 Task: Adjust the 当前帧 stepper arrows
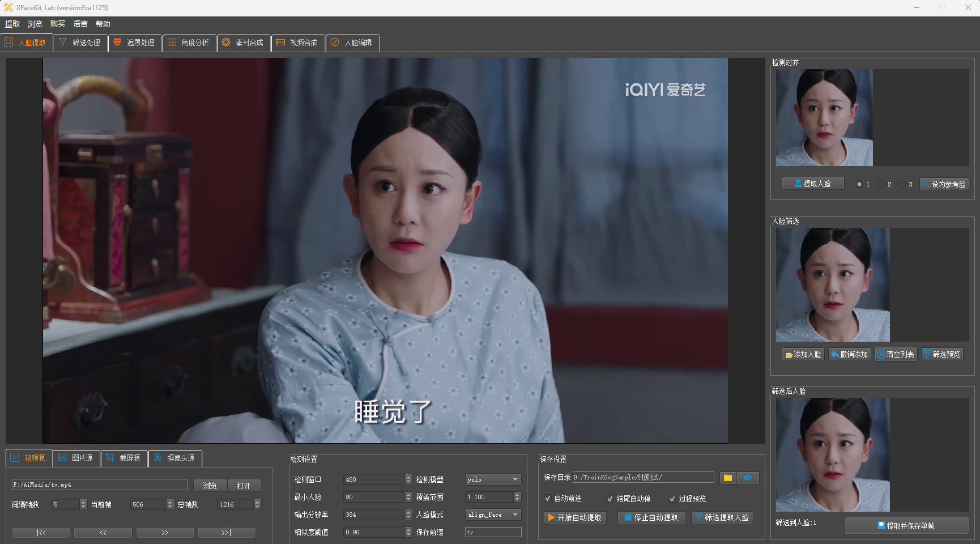(170, 504)
